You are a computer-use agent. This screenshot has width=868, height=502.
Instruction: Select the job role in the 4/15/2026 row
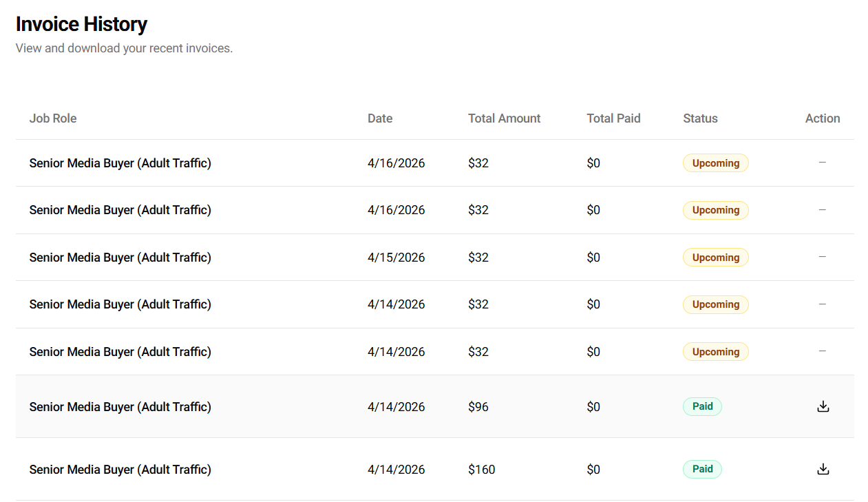click(120, 258)
